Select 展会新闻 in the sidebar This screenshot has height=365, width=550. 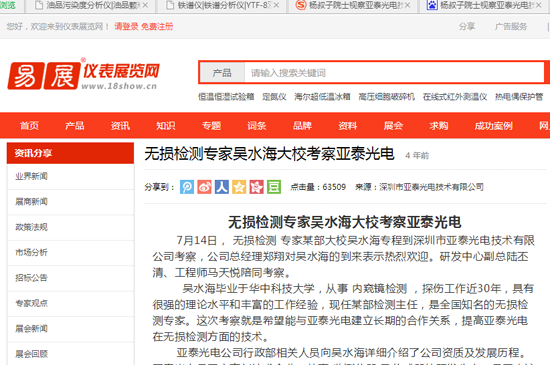(x=71, y=329)
